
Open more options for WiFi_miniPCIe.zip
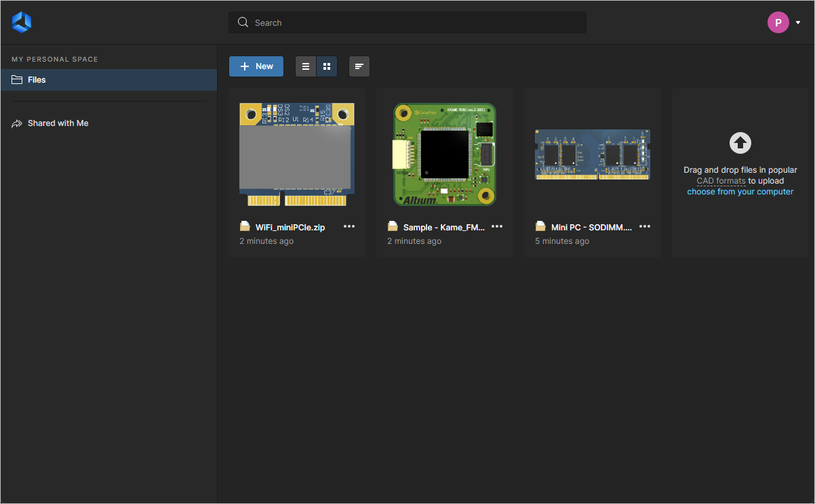pyautogui.click(x=349, y=226)
